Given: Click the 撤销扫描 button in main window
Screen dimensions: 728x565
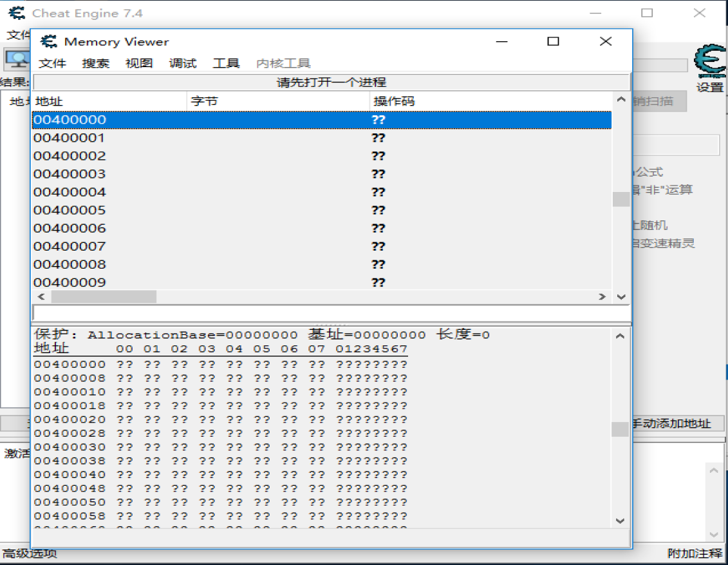Looking at the screenshot, I should point(659,101).
